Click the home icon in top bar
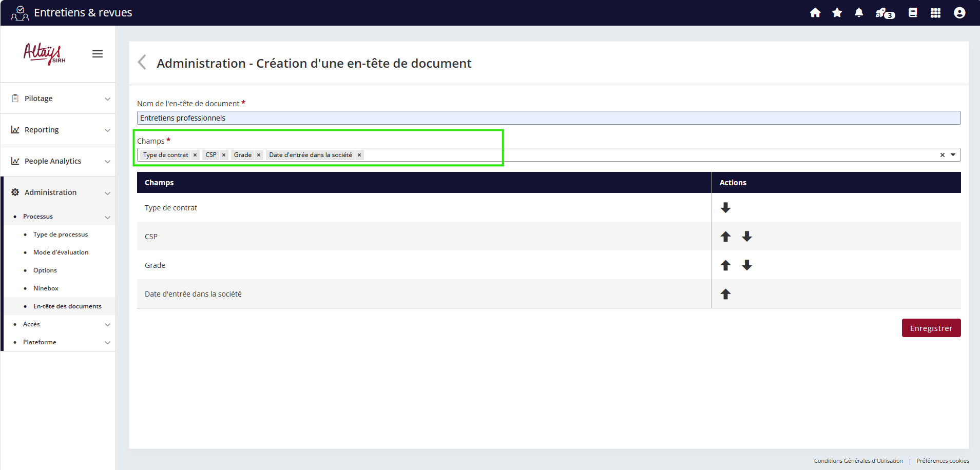The width and height of the screenshot is (980, 470). (x=815, y=13)
